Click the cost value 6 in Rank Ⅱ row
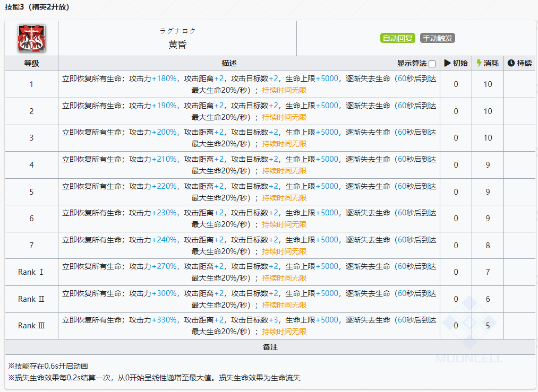 pyautogui.click(x=488, y=299)
